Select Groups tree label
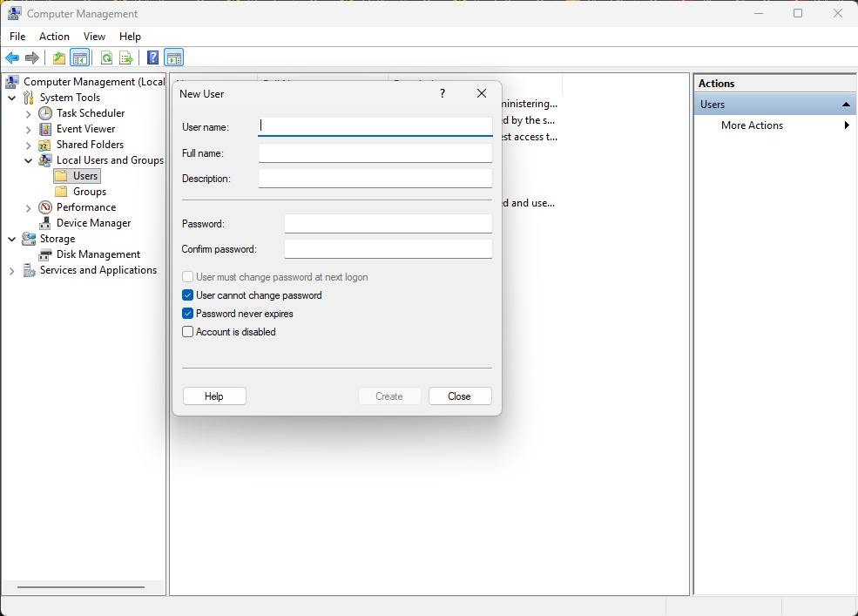This screenshot has height=616, width=858. point(90,192)
